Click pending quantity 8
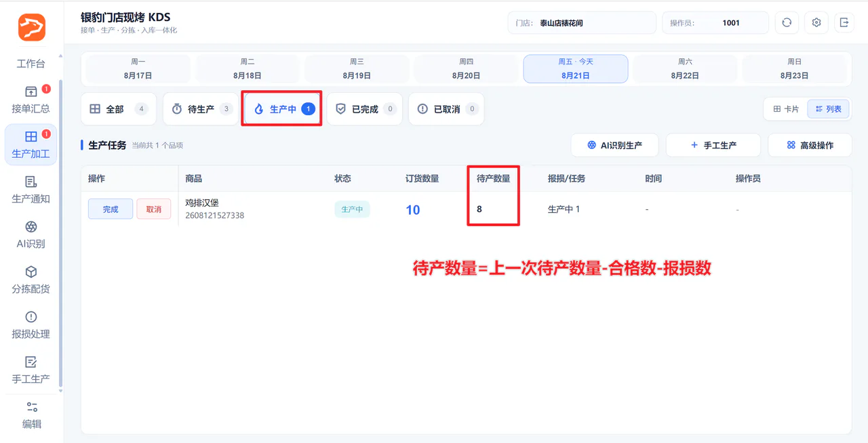Image resolution: width=868 pixels, height=443 pixels. (479, 209)
